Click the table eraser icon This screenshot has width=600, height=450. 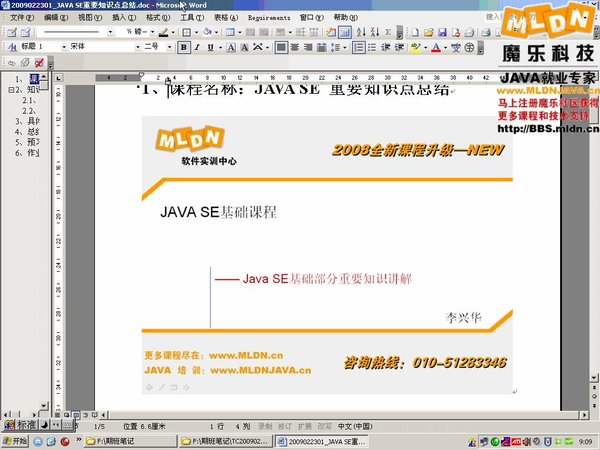click(25, 33)
